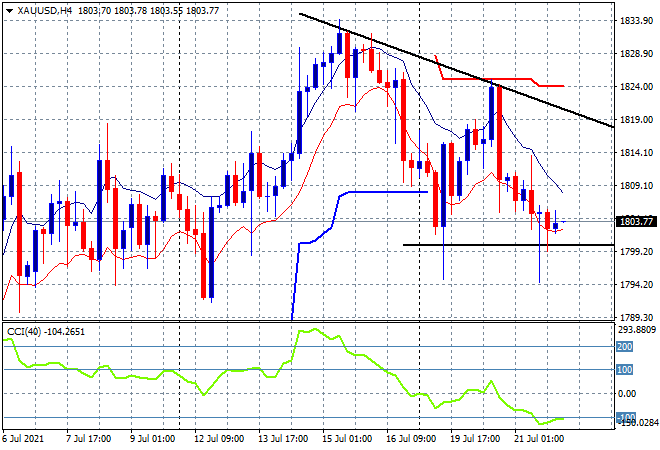Click the 1799.20 price axis label
The image size is (660, 450).
click(636, 251)
